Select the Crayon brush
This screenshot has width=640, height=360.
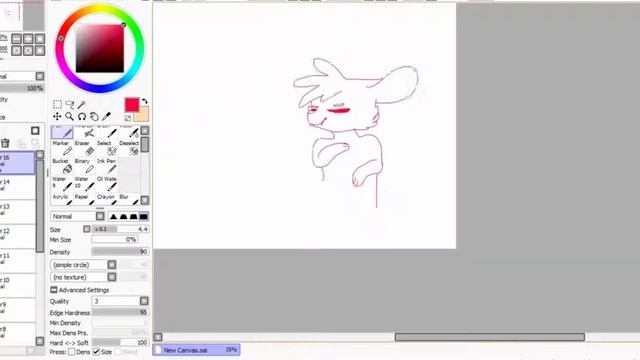[x=107, y=199]
